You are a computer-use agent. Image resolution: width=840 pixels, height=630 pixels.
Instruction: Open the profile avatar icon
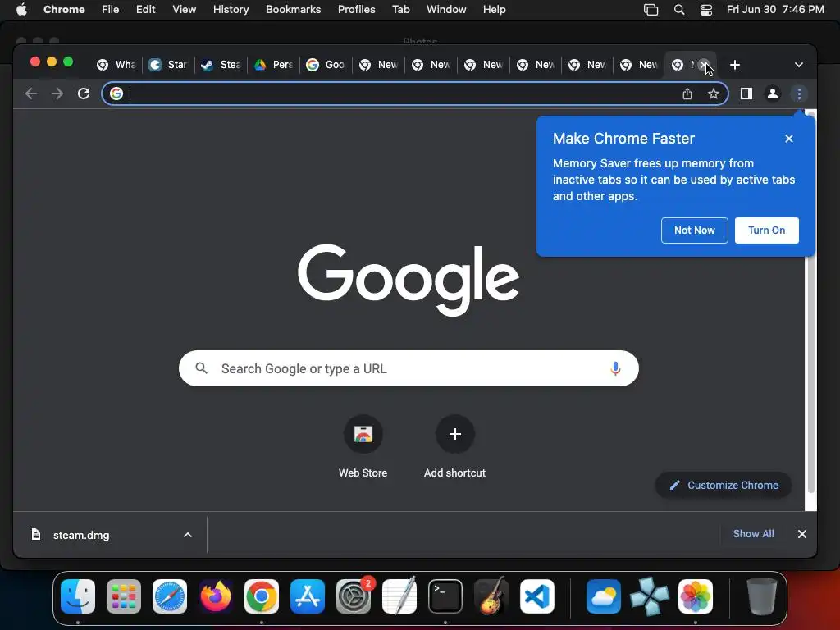click(773, 94)
